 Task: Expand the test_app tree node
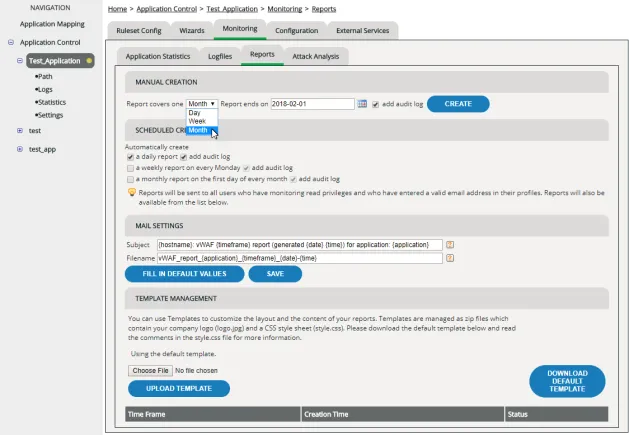tap(20, 149)
